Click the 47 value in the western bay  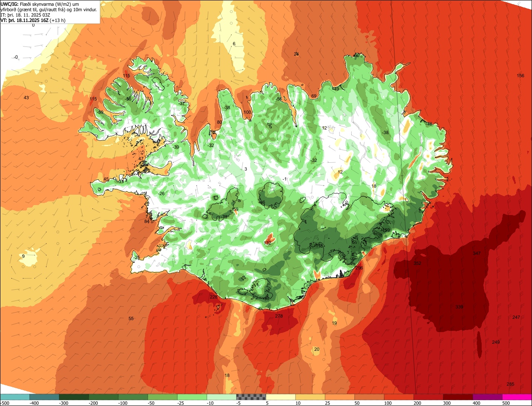(141, 159)
